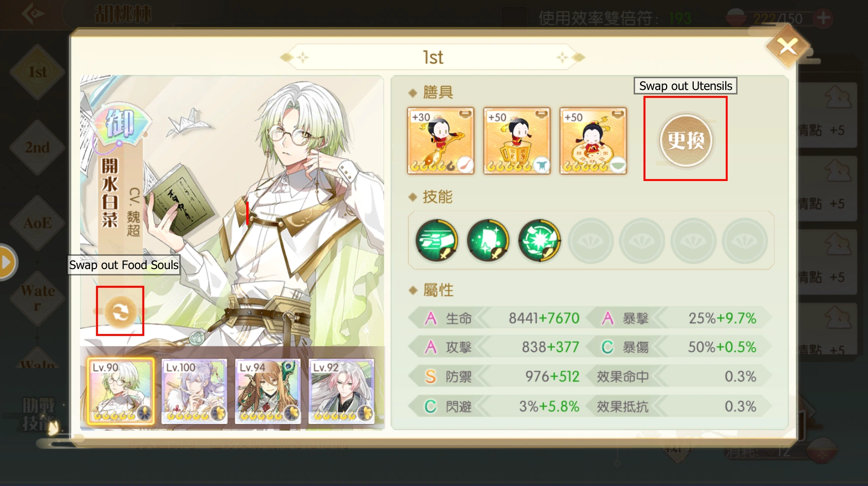
Task: Select the third +50 utensil card
Action: coord(593,141)
